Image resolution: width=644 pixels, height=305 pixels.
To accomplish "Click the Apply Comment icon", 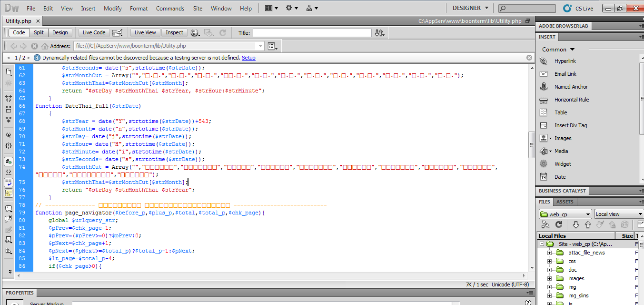I will (9, 209).
